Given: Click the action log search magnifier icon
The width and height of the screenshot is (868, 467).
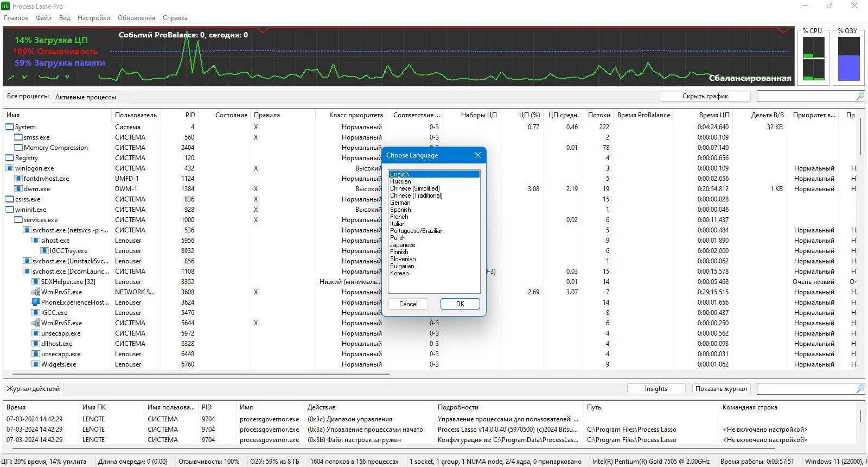Looking at the screenshot, I should coord(860,389).
